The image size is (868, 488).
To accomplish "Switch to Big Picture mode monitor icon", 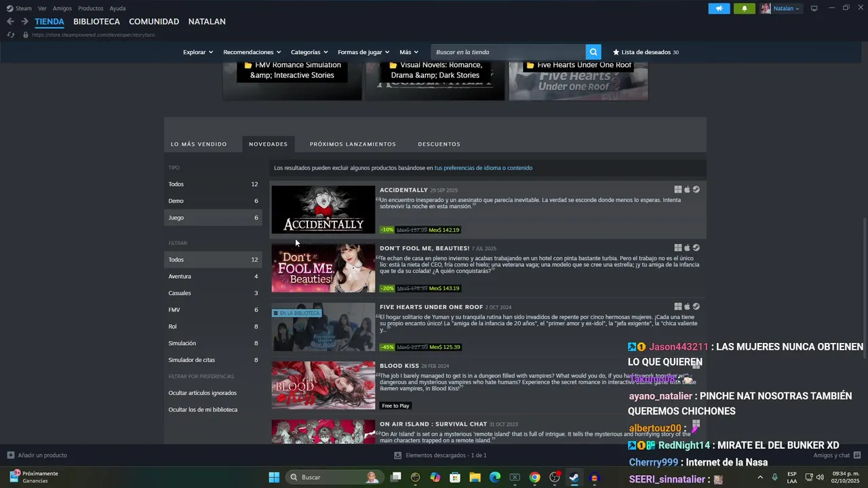I will click(x=814, y=8).
